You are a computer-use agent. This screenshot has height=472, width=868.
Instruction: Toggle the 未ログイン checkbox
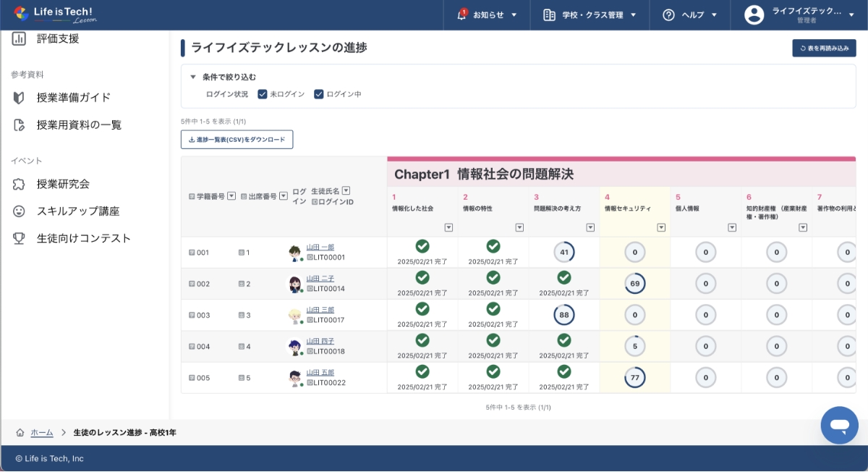pyautogui.click(x=263, y=94)
